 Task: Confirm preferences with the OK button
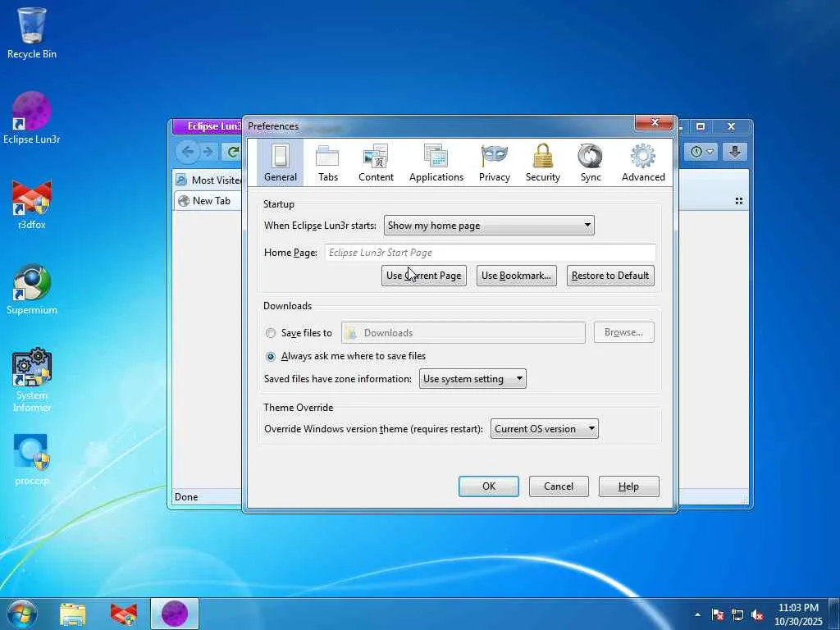pyautogui.click(x=489, y=486)
